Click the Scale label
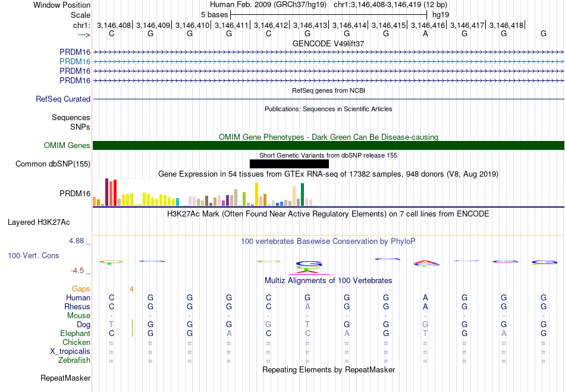 point(80,15)
